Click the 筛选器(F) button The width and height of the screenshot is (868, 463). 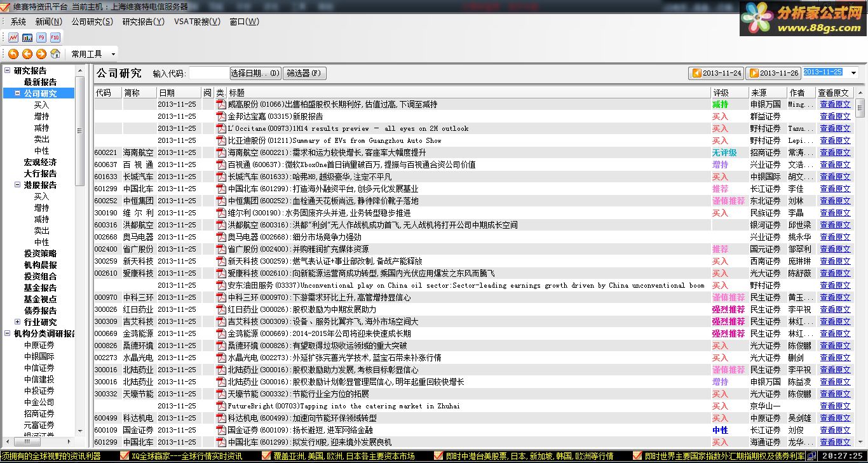(x=305, y=73)
